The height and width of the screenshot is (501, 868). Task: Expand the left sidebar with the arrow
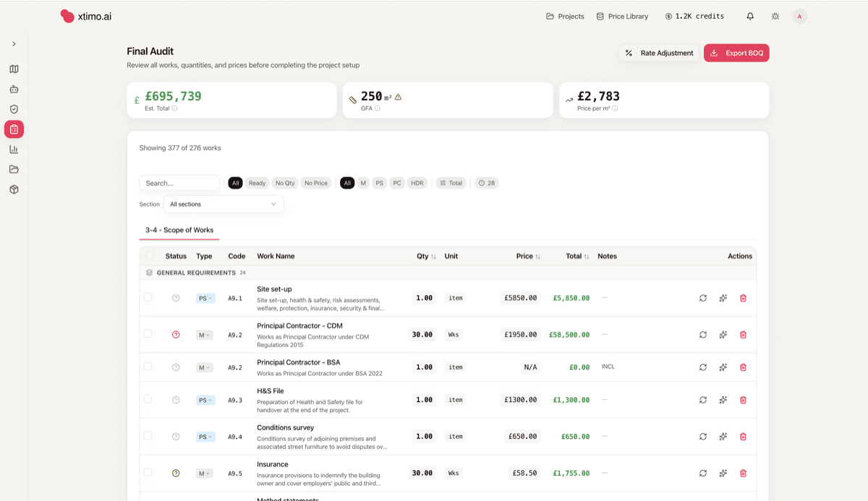pyautogui.click(x=14, y=44)
